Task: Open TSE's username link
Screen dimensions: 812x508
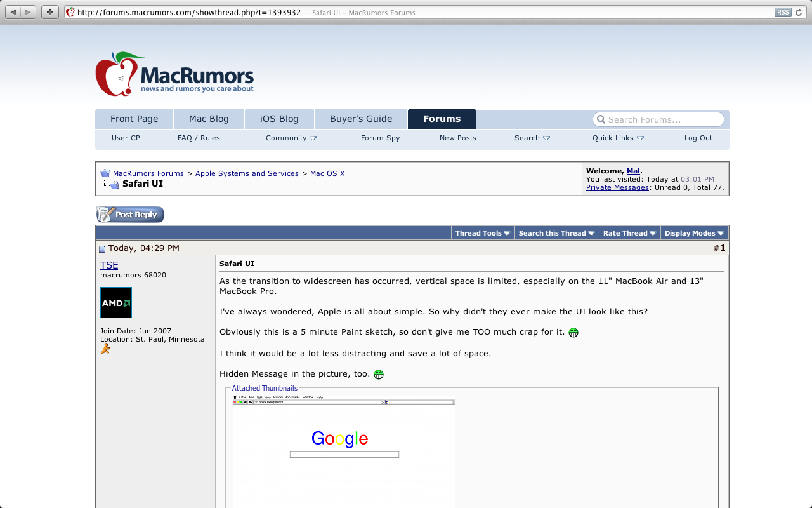Action: coord(109,265)
